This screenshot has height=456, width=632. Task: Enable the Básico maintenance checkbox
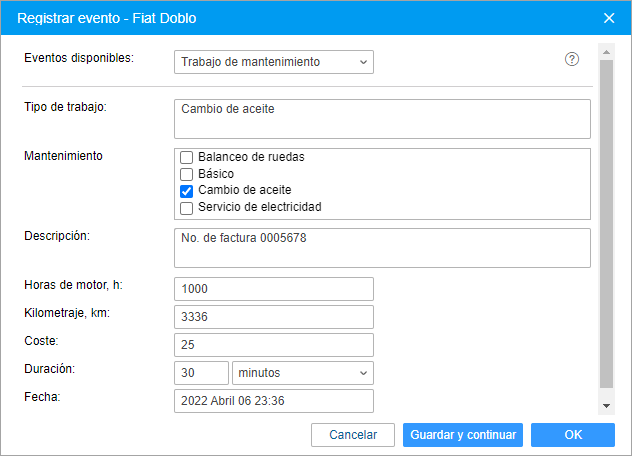(186, 174)
